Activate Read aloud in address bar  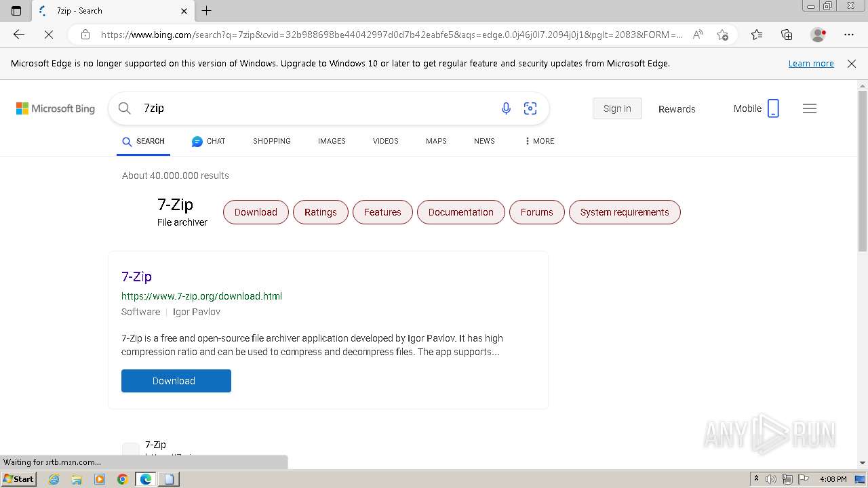click(698, 35)
